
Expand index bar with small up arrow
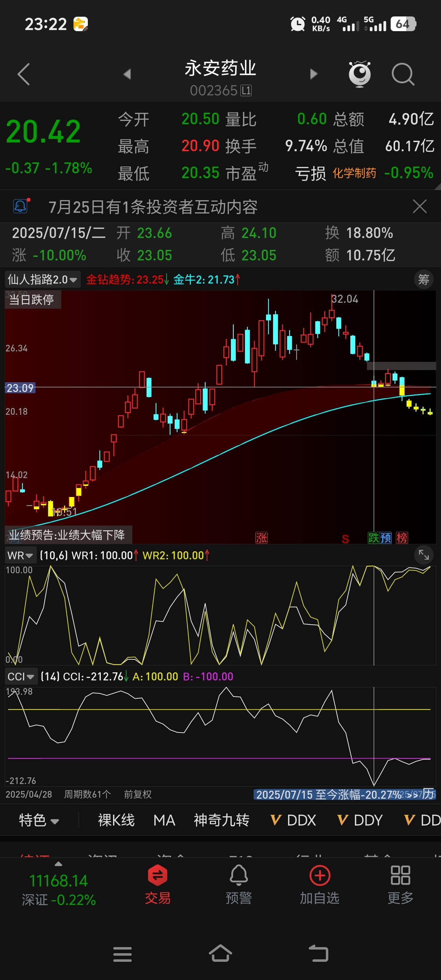click(58, 864)
